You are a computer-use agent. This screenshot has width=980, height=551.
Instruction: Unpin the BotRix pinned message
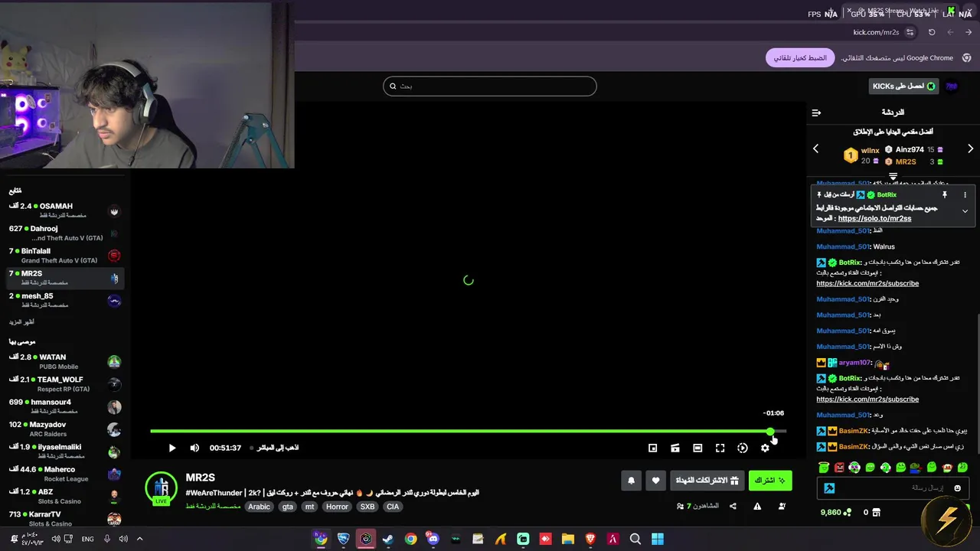tap(945, 195)
